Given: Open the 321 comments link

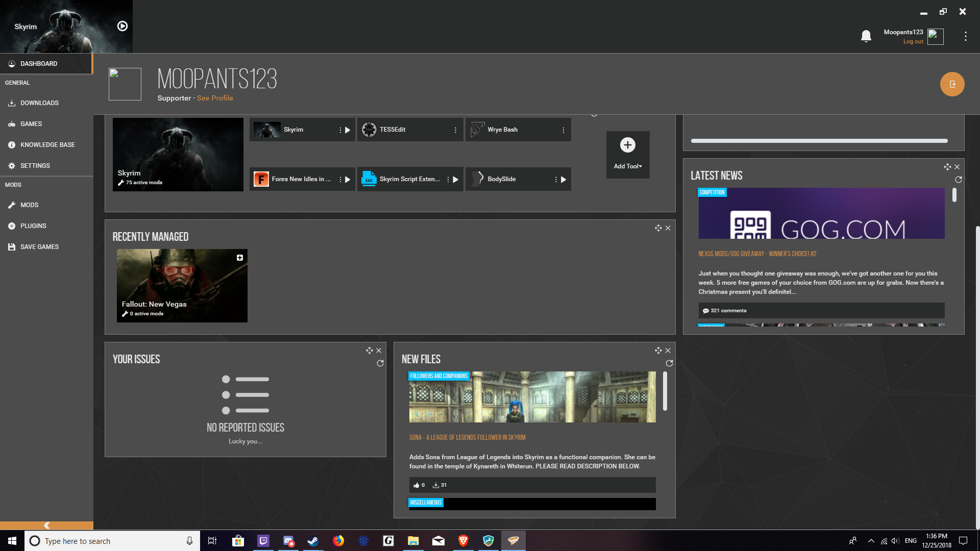Looking at the screenshot, I should [x=725, y=311].
